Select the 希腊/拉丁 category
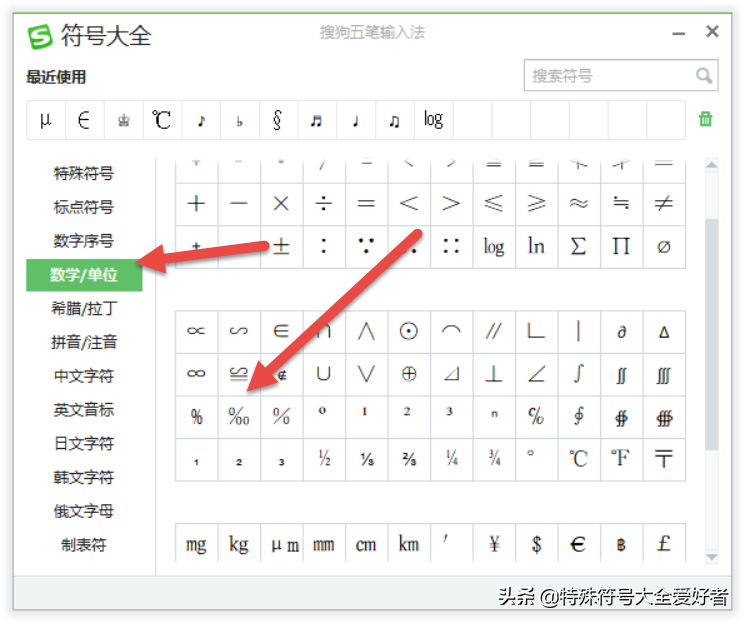 (x=84, y=309)
